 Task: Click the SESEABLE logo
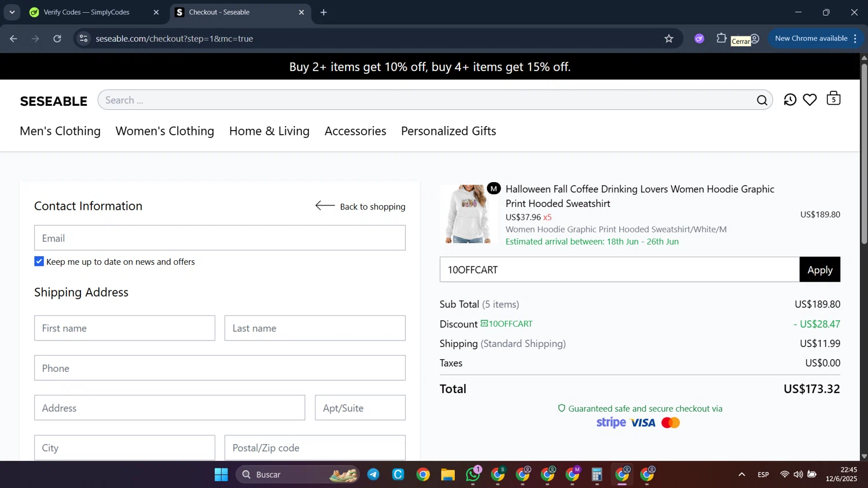coord(54,101)
